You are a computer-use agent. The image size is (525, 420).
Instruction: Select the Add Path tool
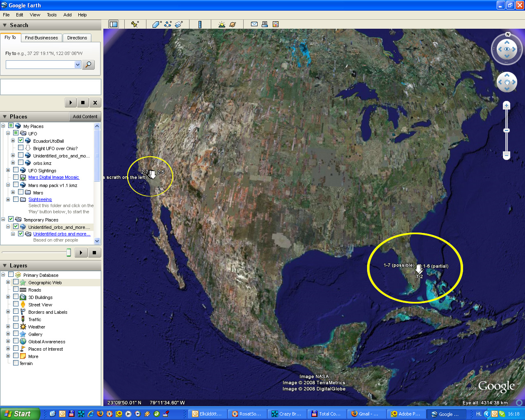(x=168, y=24)
